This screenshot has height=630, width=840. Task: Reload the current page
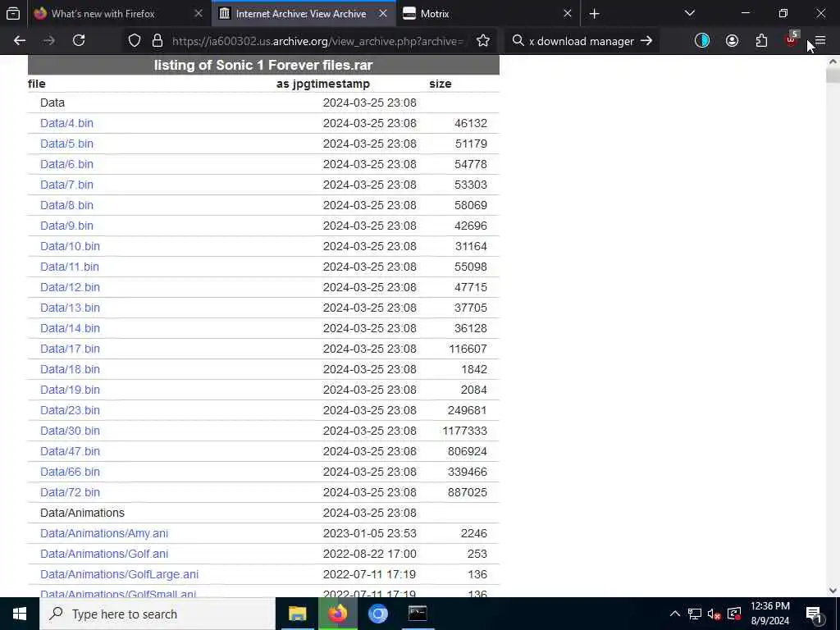click(79, 41)
